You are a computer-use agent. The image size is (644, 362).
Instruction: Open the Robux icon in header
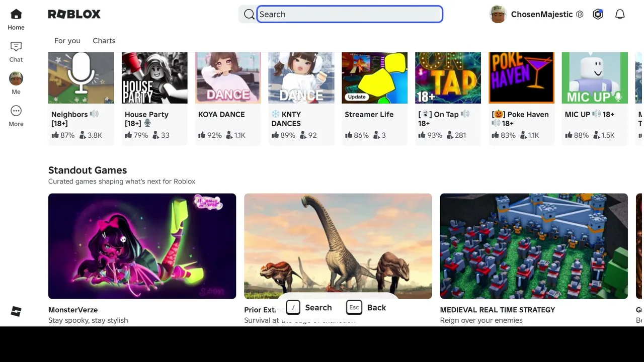tap(598, 14)
